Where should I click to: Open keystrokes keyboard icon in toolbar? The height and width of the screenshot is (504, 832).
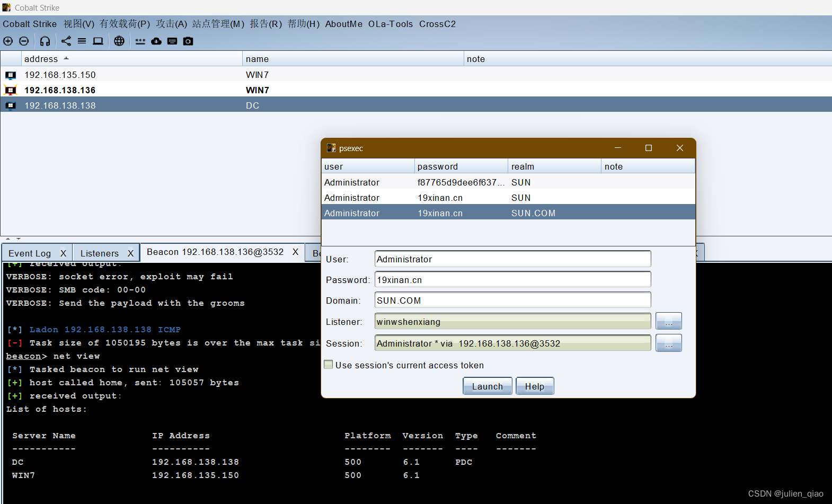(172, 41)
